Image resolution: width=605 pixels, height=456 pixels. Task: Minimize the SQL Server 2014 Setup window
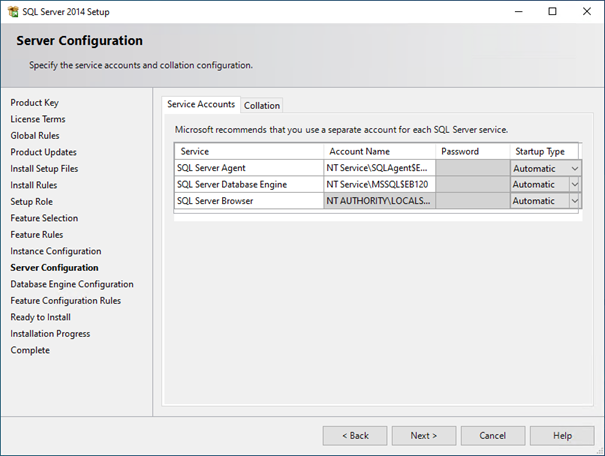519,12
